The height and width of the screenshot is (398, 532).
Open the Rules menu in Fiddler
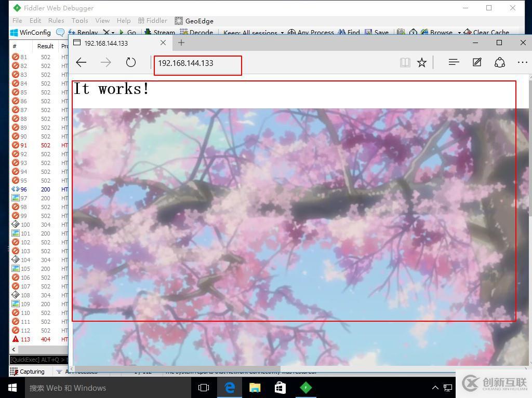pos(56,21)
